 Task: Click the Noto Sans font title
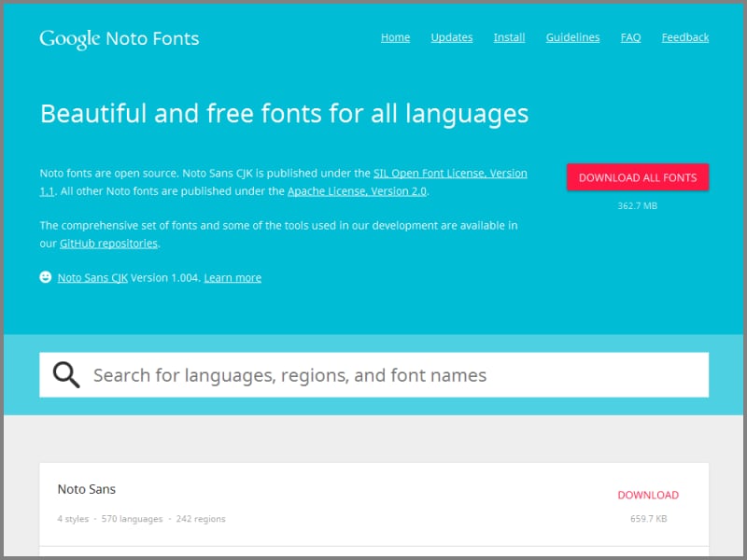point(86,488)
